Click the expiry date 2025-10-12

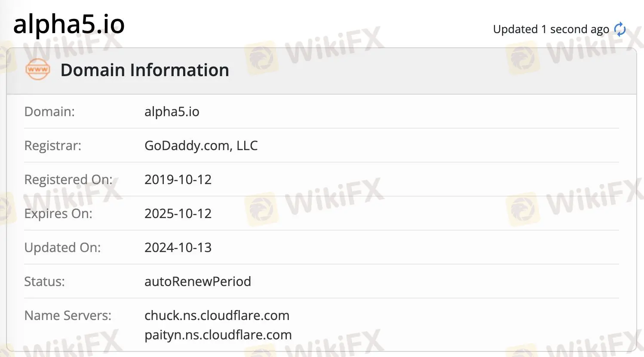click(178, 213)
